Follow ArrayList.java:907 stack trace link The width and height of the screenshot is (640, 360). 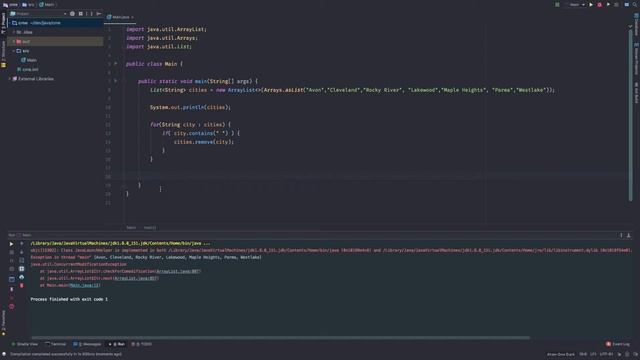178,271
